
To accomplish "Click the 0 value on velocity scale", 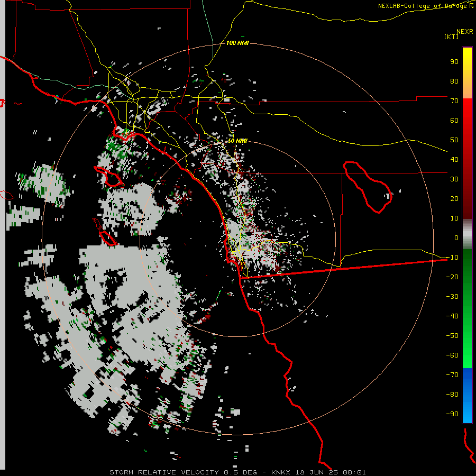I will 456,237.
